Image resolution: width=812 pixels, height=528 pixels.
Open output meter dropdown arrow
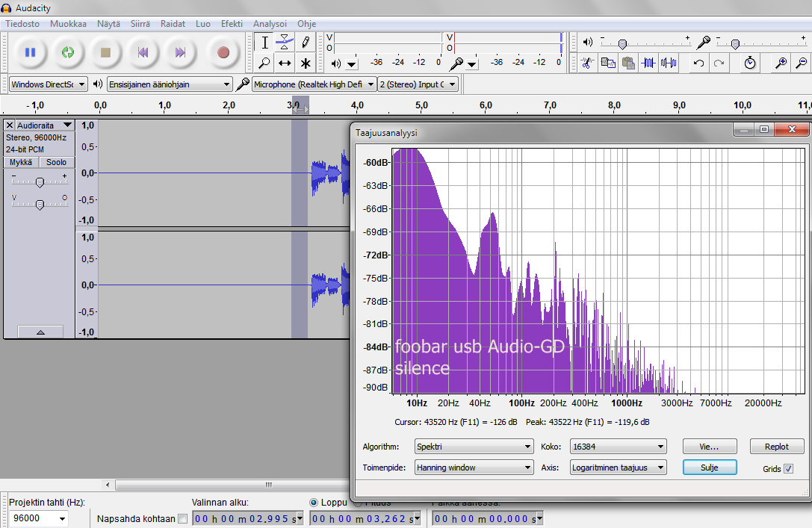(352, 64)
